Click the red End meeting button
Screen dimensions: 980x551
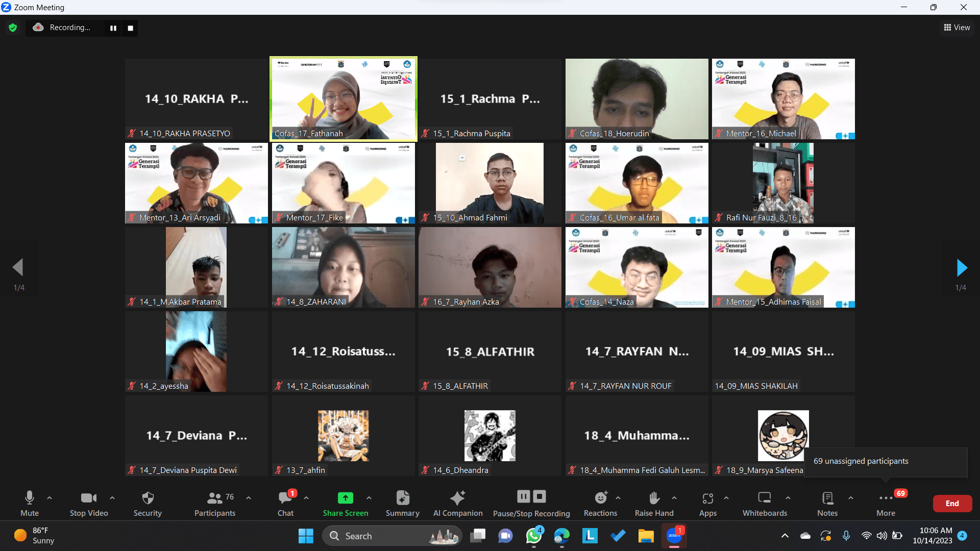(952, 503)
